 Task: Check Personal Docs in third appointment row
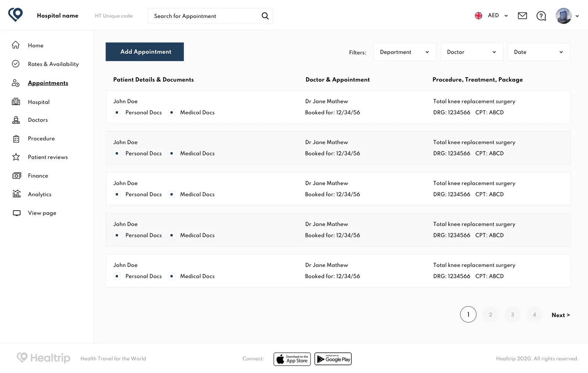(x=117, y=194)
